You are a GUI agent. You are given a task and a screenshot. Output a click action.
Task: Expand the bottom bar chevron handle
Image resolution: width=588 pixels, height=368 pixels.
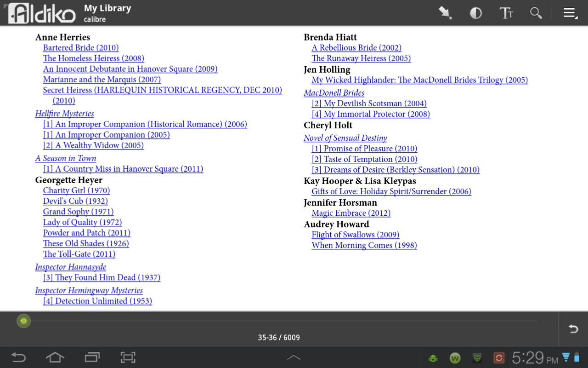(294, 357)
